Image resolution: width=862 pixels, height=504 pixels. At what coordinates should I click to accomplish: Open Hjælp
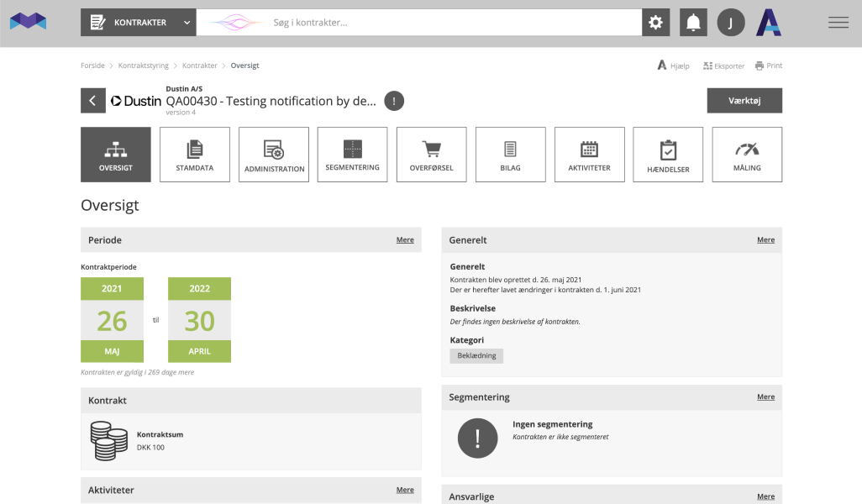click(674, 66)
